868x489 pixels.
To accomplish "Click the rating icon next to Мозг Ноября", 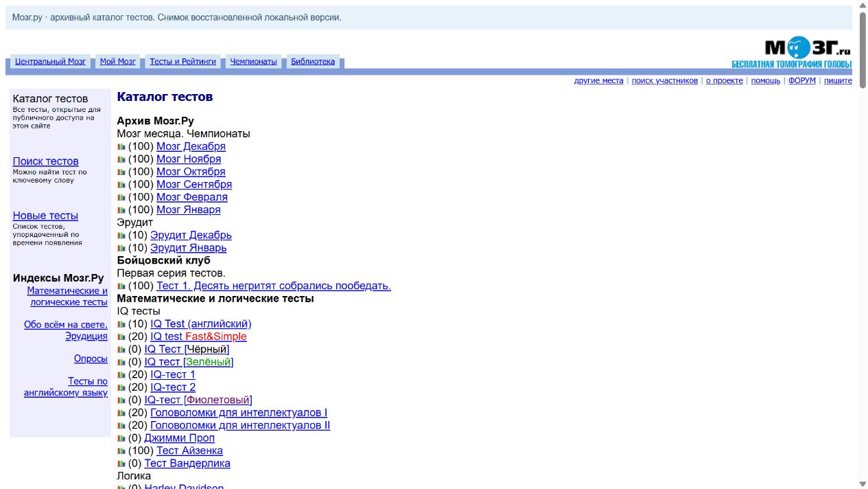I will (x=121, y=159).
